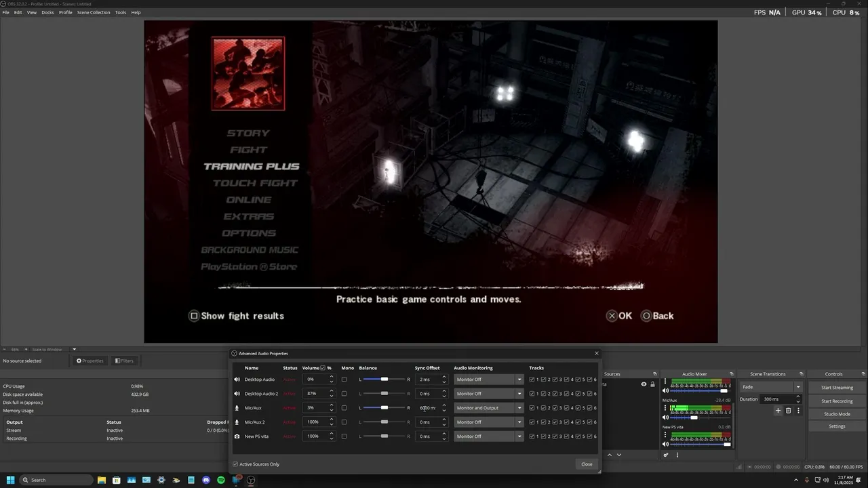Open Mic/Aux mixer options three dots
The image size is (868, 488).
tap(665, 408)
